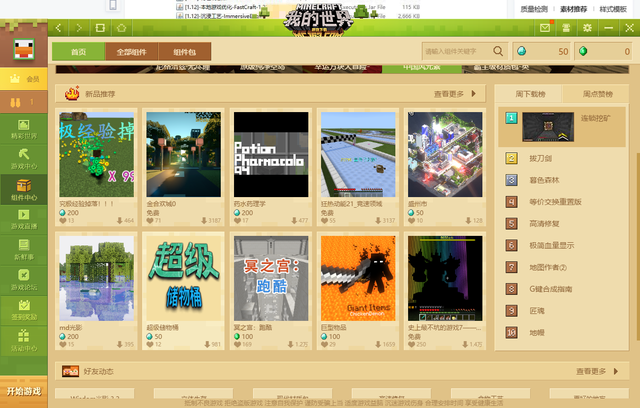Click the back arrow navigation icon
This screenshot has height=408, width=640.
click(62, 27)
